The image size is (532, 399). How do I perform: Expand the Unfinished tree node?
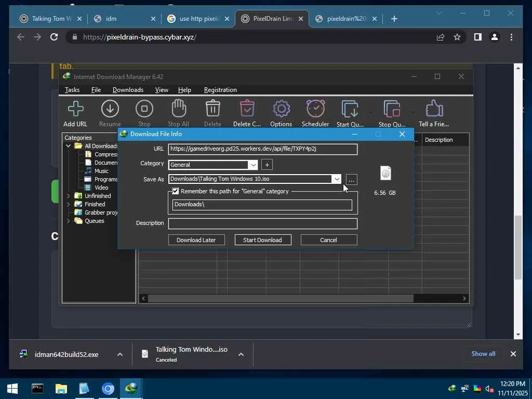(68, 196)
